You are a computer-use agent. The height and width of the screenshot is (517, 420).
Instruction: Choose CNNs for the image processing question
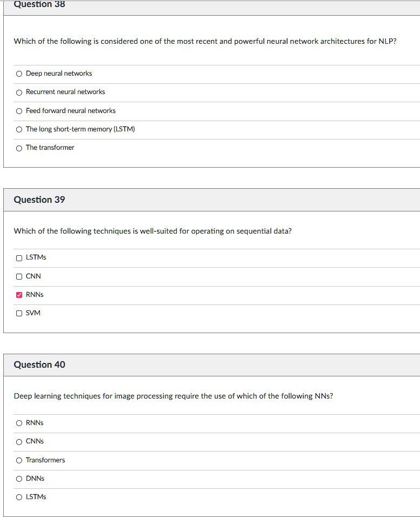18,441
